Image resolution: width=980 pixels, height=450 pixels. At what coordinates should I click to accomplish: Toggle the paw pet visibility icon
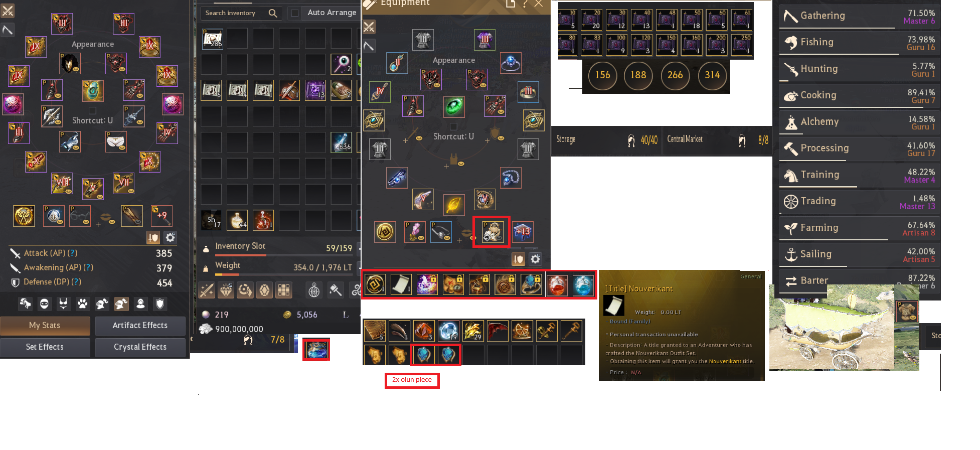coord(83,304)
